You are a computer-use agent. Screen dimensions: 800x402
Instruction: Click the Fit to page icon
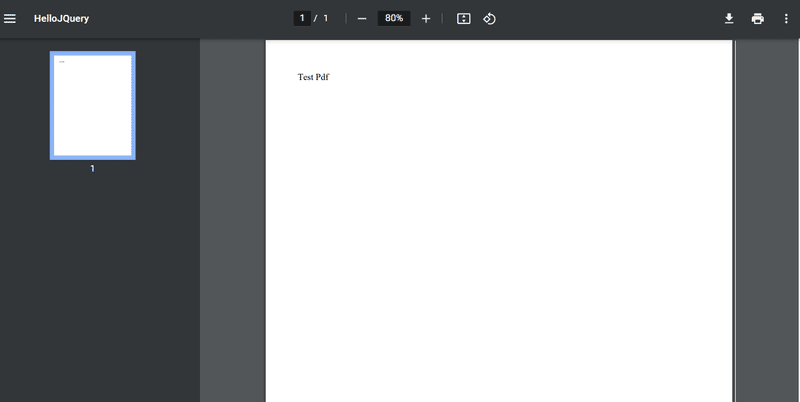(463, 19)
